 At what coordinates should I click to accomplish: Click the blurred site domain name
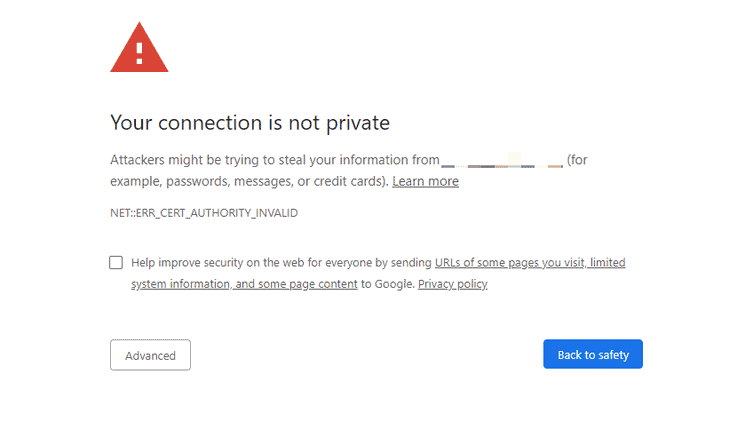tap(502, 160)
